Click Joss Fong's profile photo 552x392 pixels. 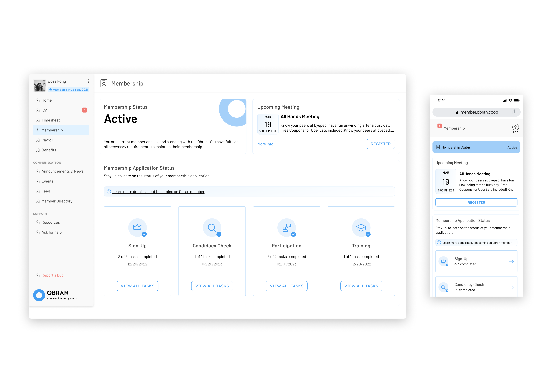39,85
